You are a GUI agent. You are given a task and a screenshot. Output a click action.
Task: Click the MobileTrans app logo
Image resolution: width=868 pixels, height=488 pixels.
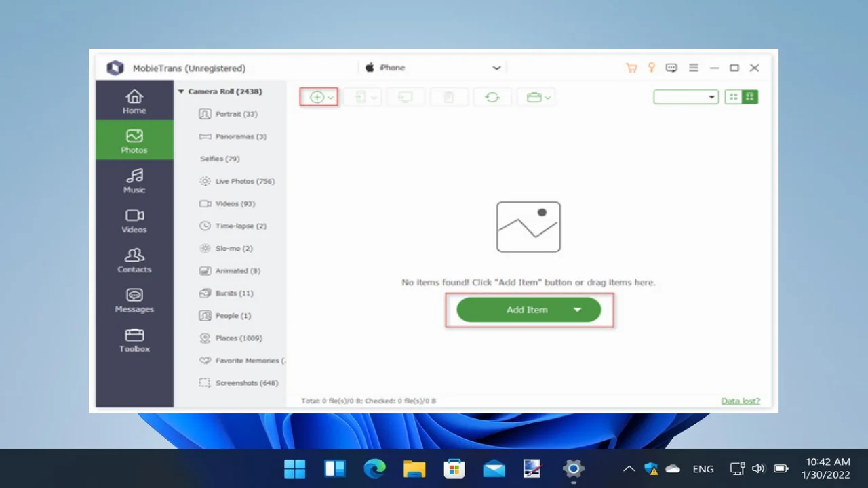pos(115,68)
